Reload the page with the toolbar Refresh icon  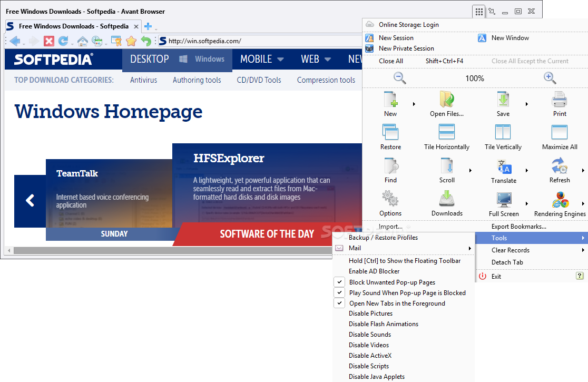coord(63,41)
